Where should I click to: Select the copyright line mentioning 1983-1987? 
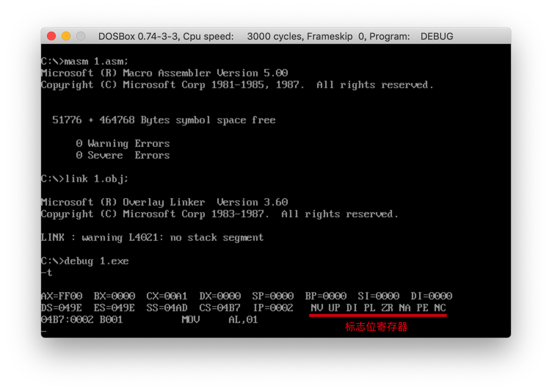pos(219,214)
